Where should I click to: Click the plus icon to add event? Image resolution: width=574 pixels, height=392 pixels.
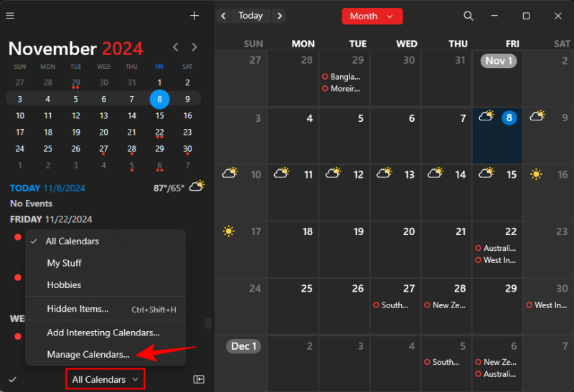(194, 16)
